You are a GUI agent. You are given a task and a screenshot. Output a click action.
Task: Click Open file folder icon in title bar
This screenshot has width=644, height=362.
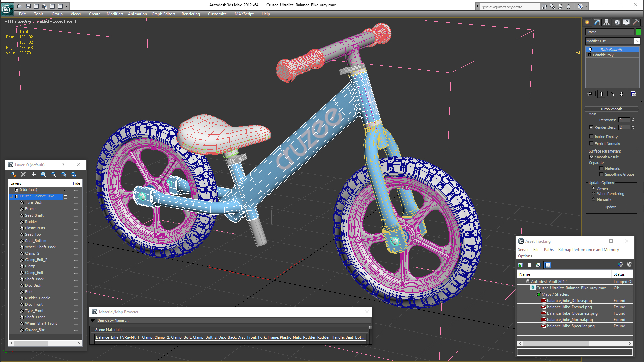coord(20,6)
